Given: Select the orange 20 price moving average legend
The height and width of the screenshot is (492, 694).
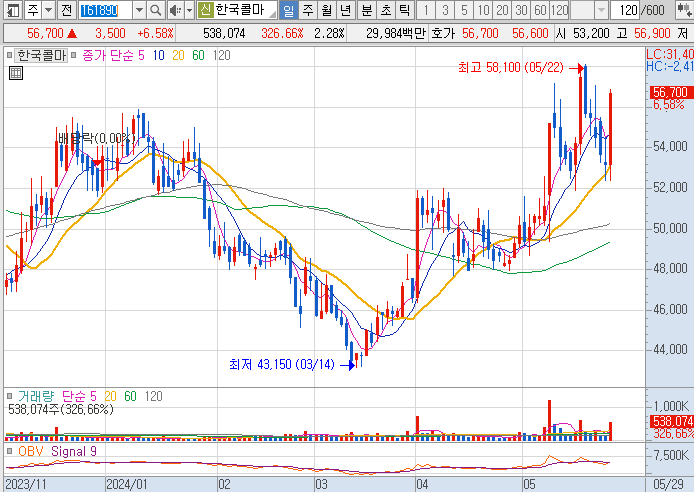Looking at the screenshot, I should point(178,55).
